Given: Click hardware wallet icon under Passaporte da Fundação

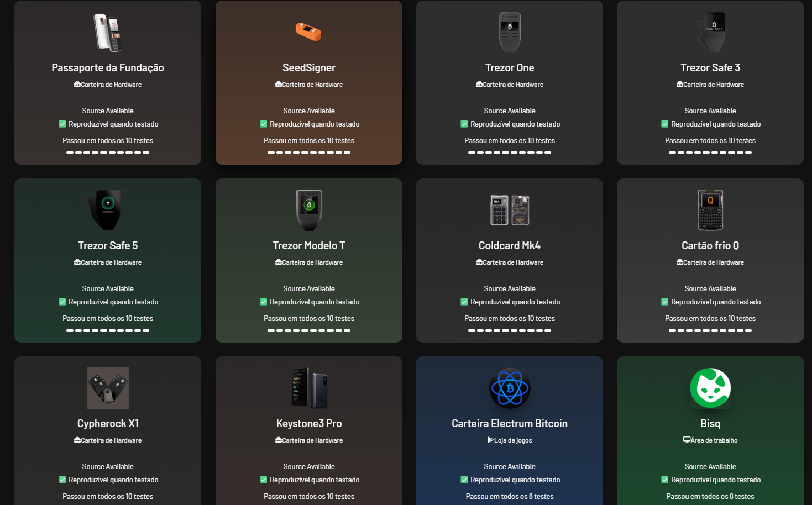Looking at the screenshot, I should 77,85.
